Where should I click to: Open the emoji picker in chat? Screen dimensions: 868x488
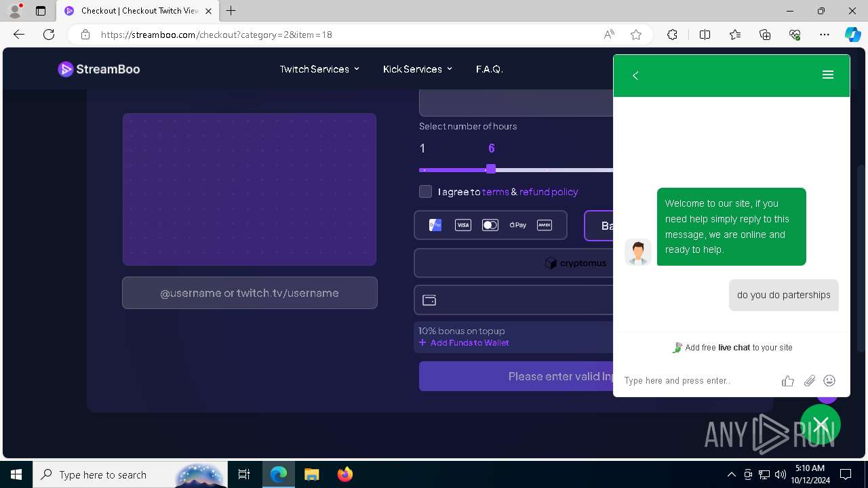[x=829, y=381]
